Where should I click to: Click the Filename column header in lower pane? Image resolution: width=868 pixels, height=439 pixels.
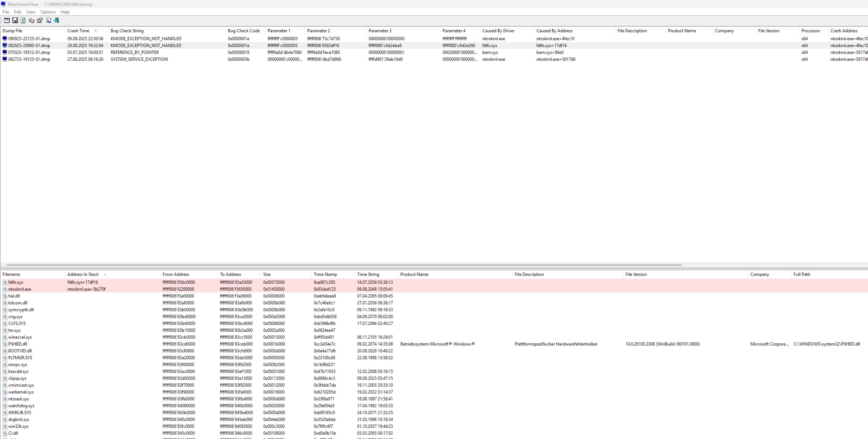[x=11, y=274]
